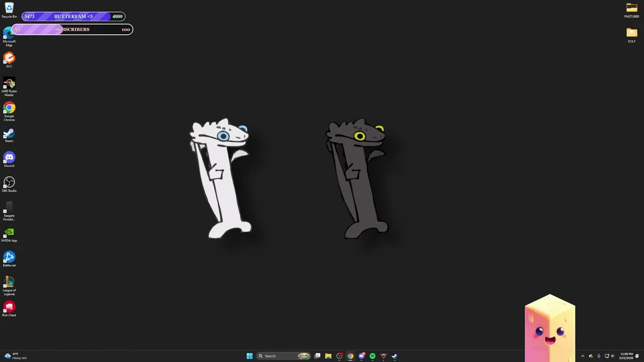The image size is (644, 362).
Task: Open OBS Studio from the taskbar
Action: 339,356
